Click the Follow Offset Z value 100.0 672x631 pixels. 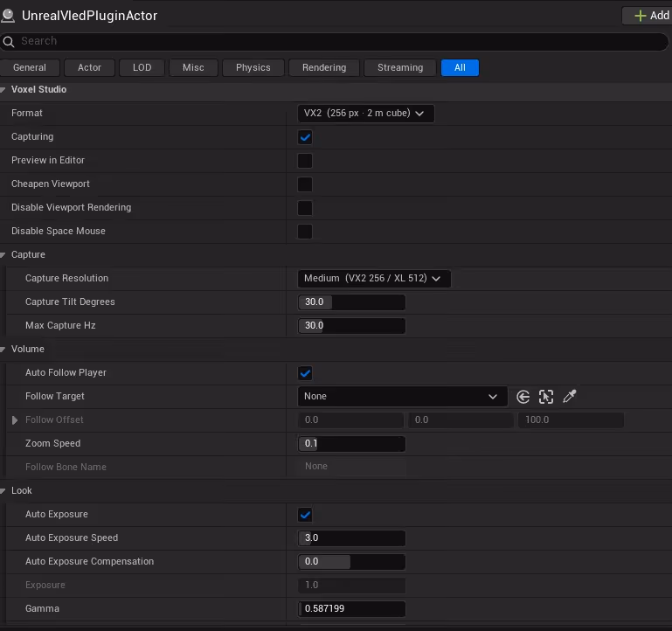[571, 420]
